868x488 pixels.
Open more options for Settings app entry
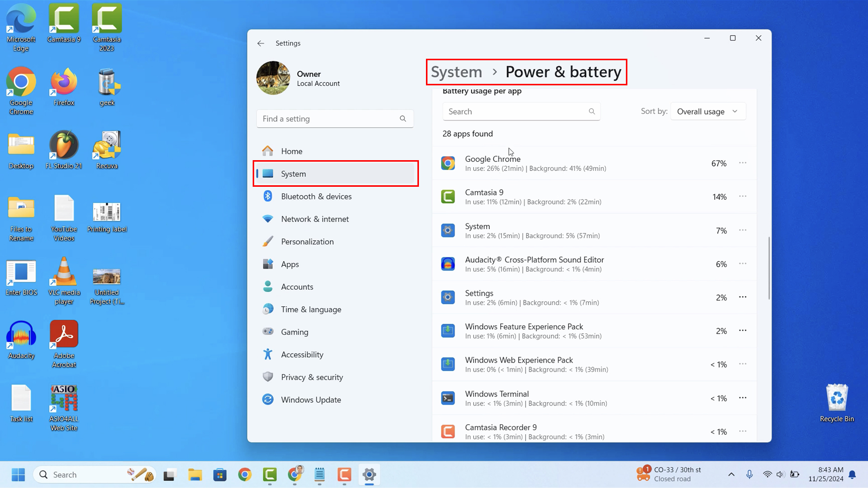point(742,297)
